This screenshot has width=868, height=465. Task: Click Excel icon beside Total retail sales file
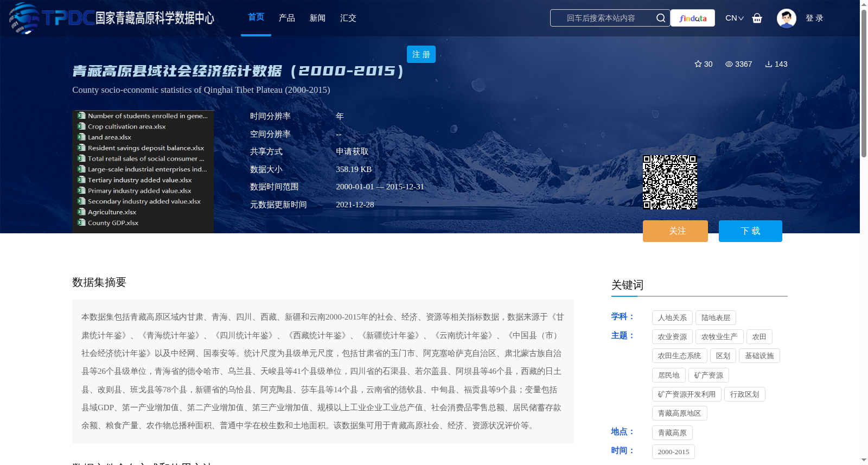coord(81,158)
